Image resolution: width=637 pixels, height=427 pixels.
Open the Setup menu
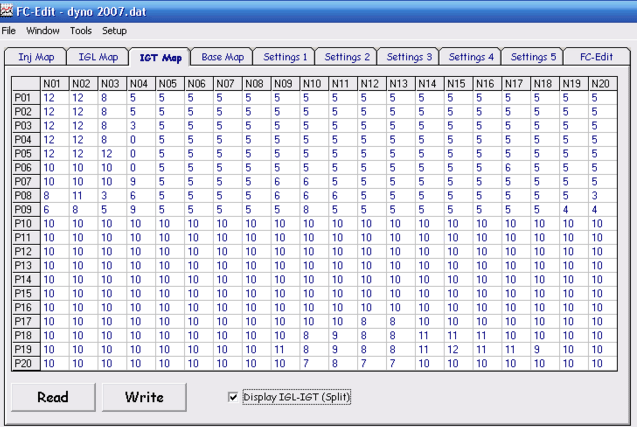[x=114, y=31]
